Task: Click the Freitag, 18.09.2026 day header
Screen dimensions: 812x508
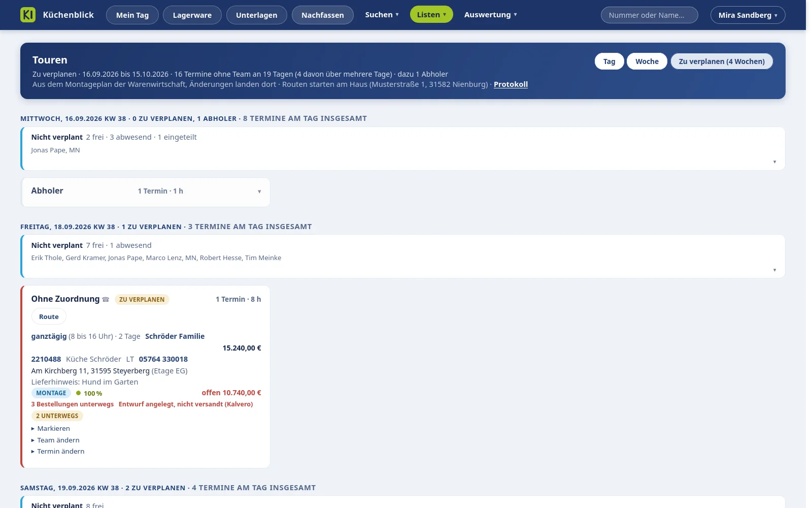Action: 166,227
